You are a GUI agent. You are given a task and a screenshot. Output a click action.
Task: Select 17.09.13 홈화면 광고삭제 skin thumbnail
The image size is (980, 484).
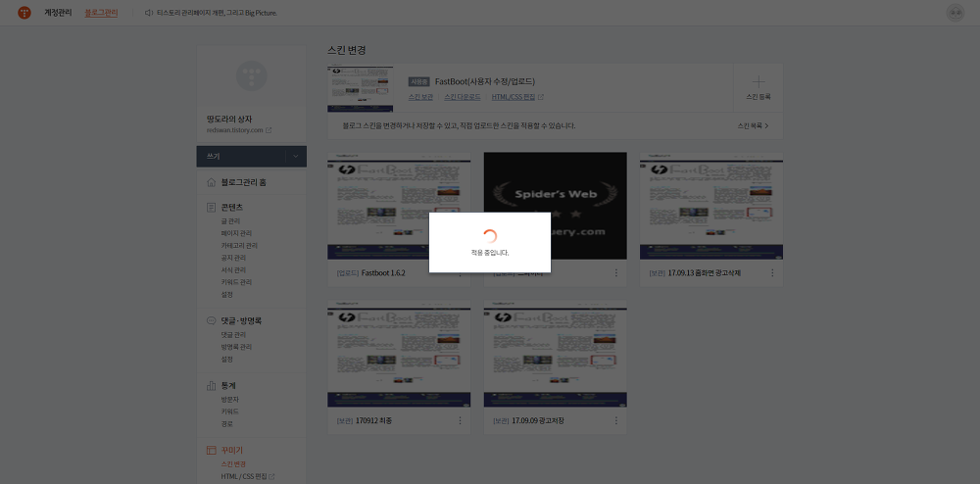coord(711,206)
